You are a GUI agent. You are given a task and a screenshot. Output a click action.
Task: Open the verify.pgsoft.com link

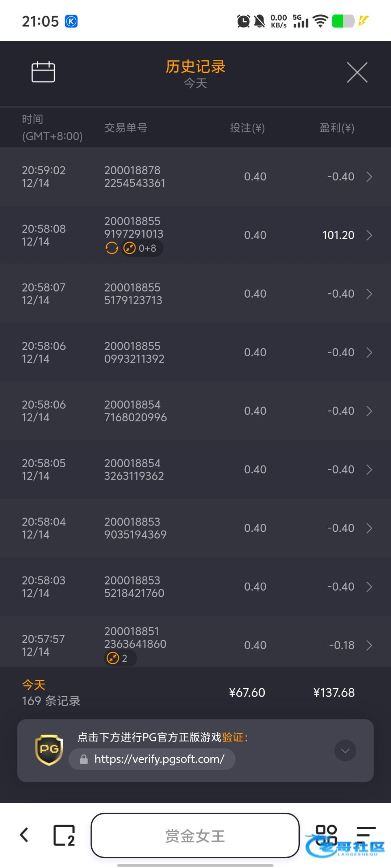159,759
